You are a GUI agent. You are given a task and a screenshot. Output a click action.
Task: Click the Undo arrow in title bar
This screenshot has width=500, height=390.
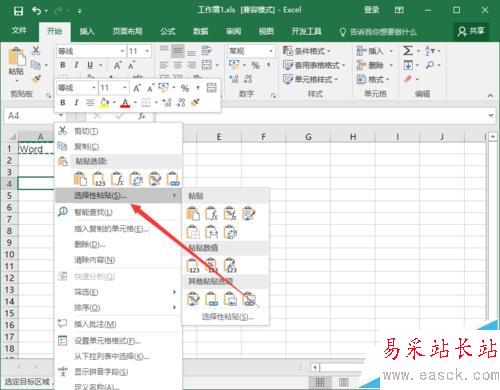pyautogui.click(x=37, y=11)
